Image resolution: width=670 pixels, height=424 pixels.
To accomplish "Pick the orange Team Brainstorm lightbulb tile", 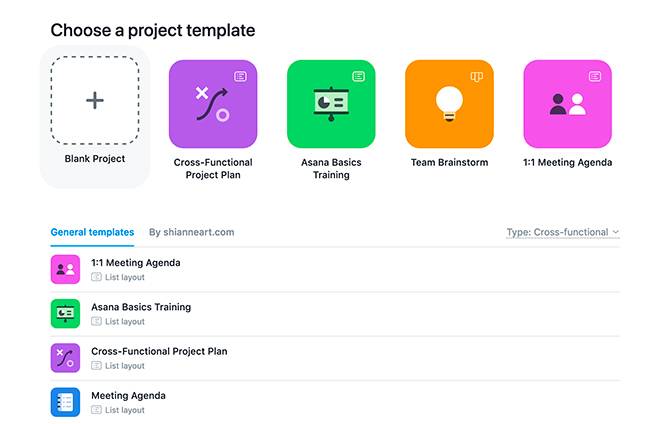I will coord(449,104).
